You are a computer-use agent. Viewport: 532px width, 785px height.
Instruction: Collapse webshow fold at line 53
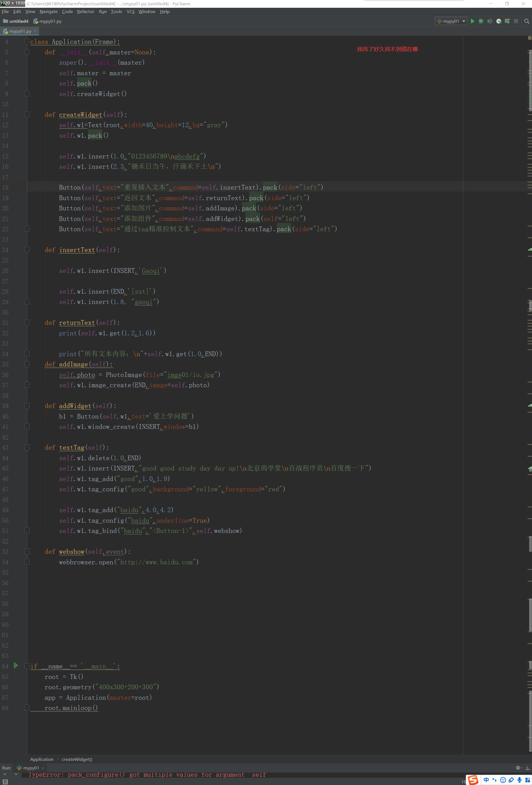click(27, 551)
